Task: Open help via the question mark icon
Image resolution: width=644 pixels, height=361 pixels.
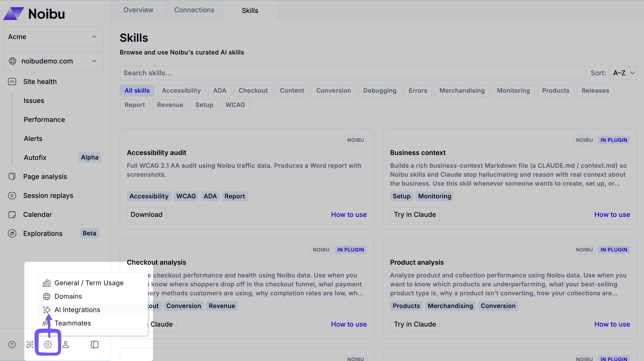Action: point(12,344)
